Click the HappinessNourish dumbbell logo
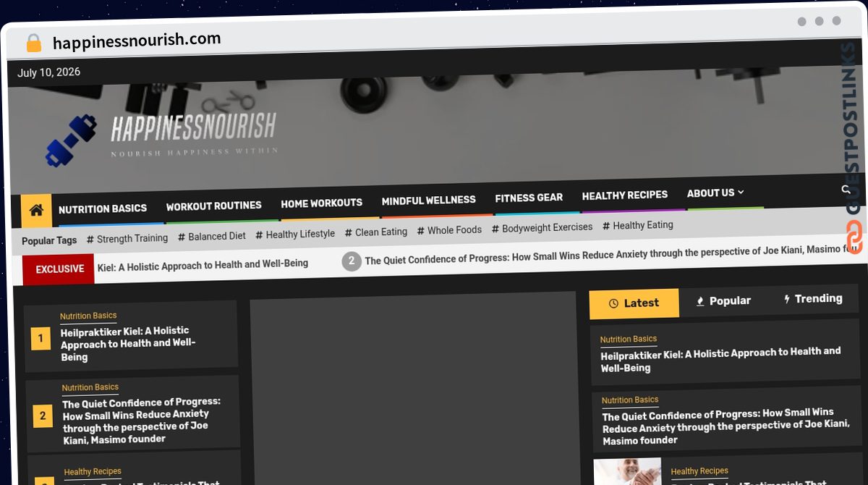 pos(71,139)
